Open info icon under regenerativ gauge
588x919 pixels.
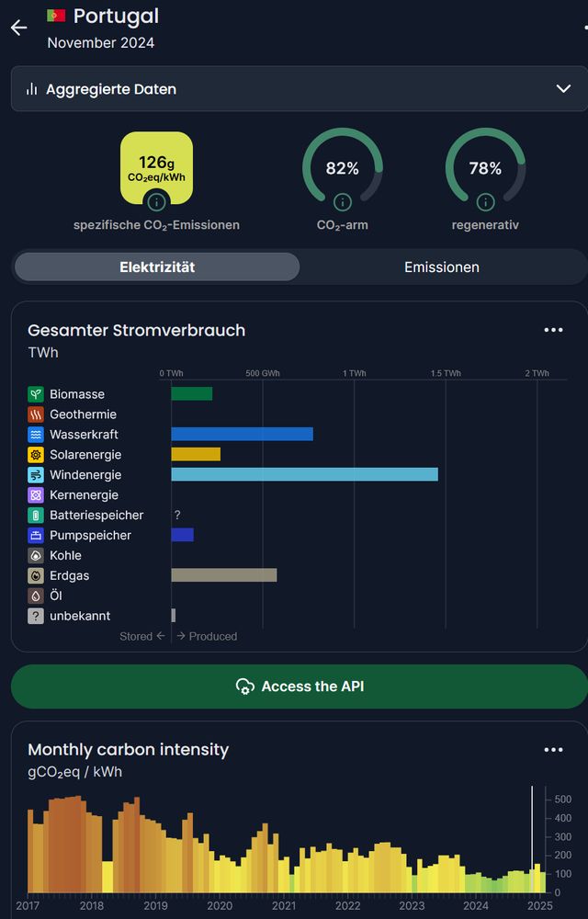click(x=485, y=202)
